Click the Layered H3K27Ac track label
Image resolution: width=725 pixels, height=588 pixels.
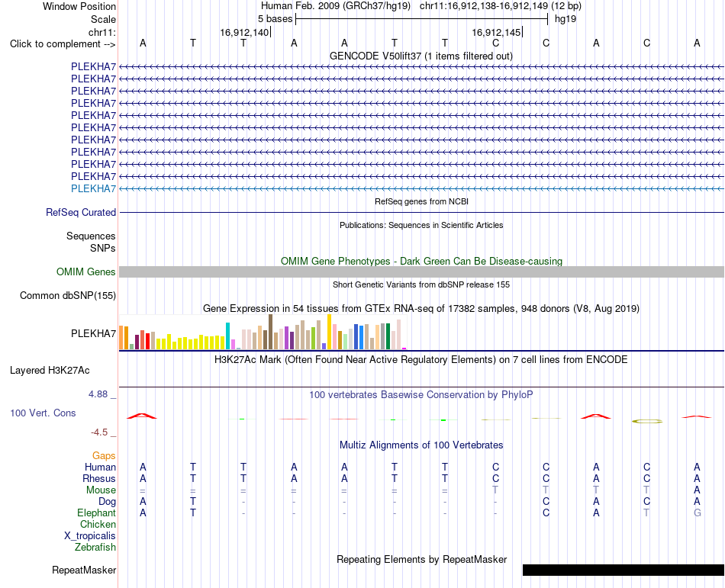point(50,371)
